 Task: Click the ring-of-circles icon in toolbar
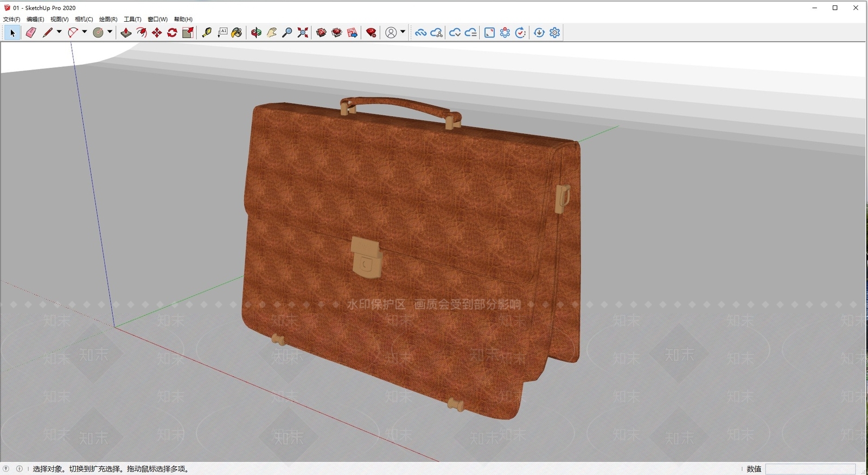(x=505, y=33)
